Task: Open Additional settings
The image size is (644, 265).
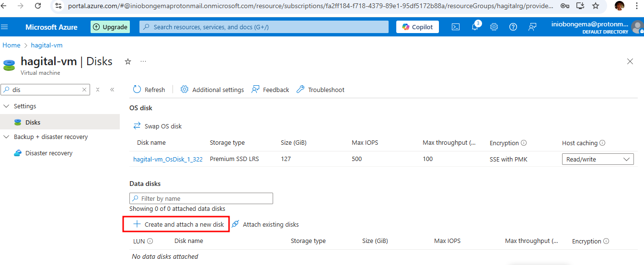Action: coord(212,90)
